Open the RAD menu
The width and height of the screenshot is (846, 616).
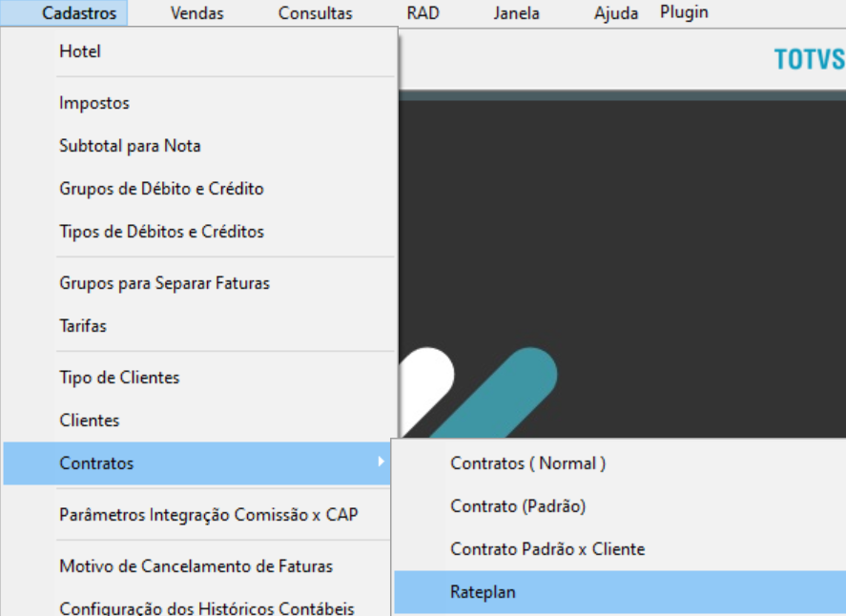point(423,13)
